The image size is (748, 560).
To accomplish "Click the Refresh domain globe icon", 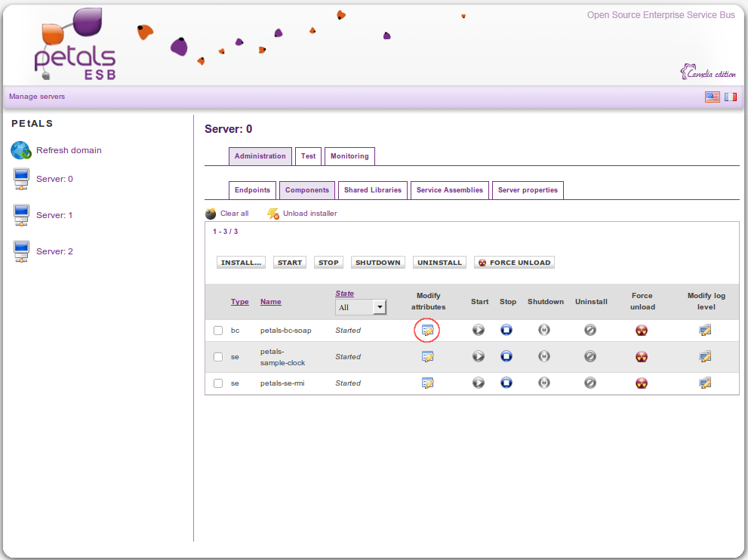I will click(x=20, y=150).
